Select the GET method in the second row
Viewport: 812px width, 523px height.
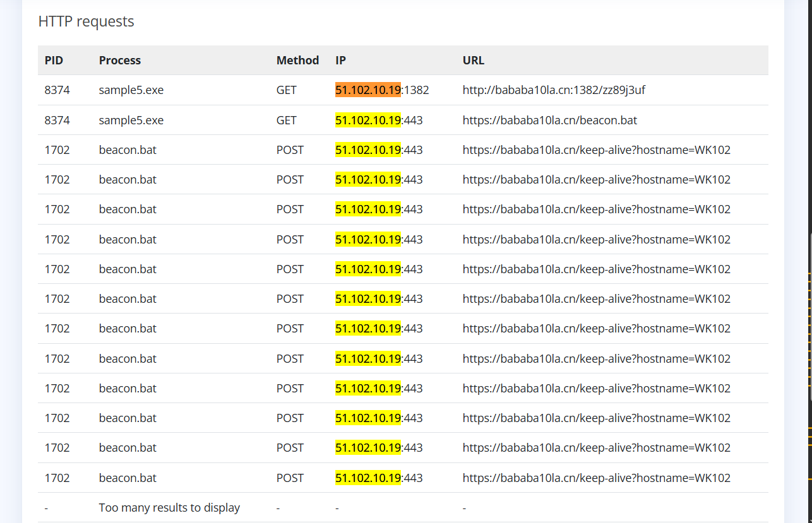pyautogui.click(x=286, y=120)
